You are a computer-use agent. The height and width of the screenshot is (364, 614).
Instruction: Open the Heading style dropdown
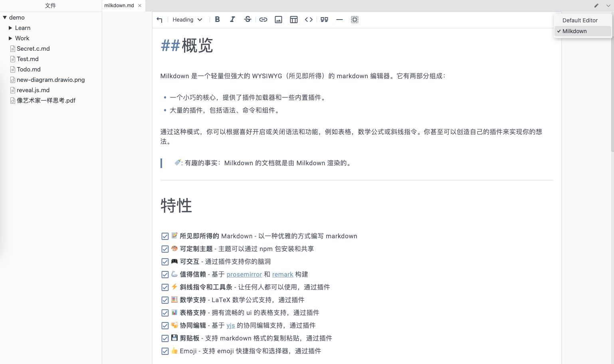[x=187, y=20]
